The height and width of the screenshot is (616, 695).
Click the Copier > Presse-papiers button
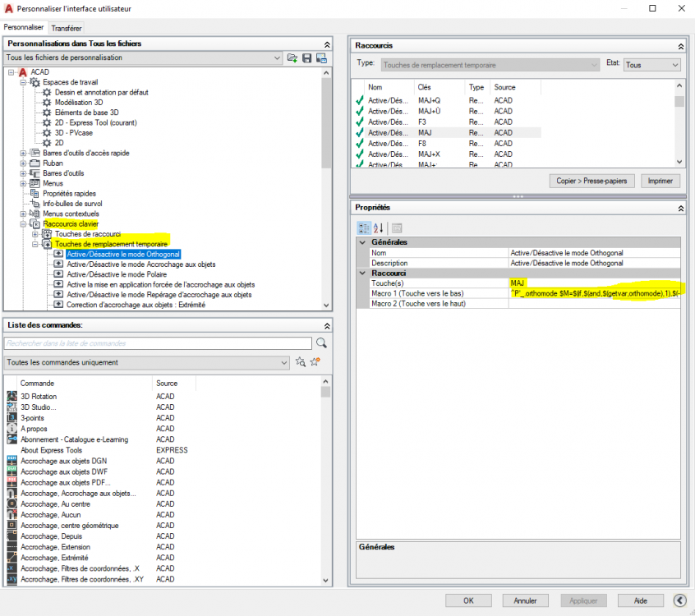click(x=591, y=181)
